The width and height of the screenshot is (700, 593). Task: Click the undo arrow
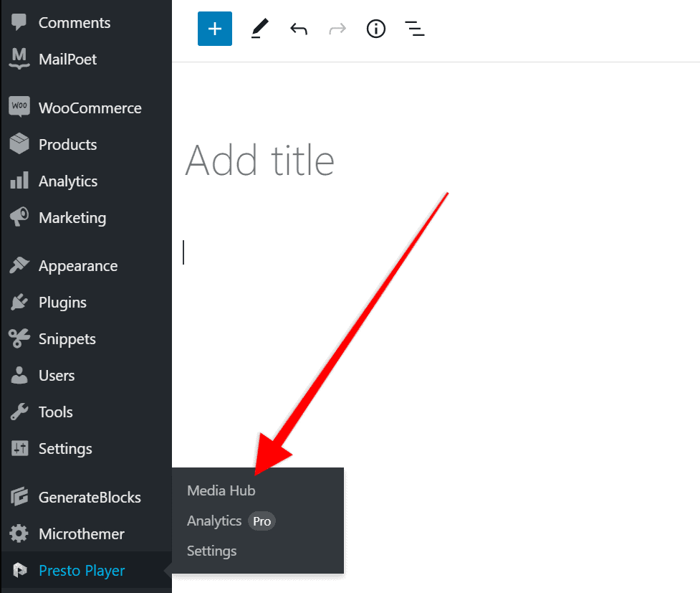coord(298,29)
